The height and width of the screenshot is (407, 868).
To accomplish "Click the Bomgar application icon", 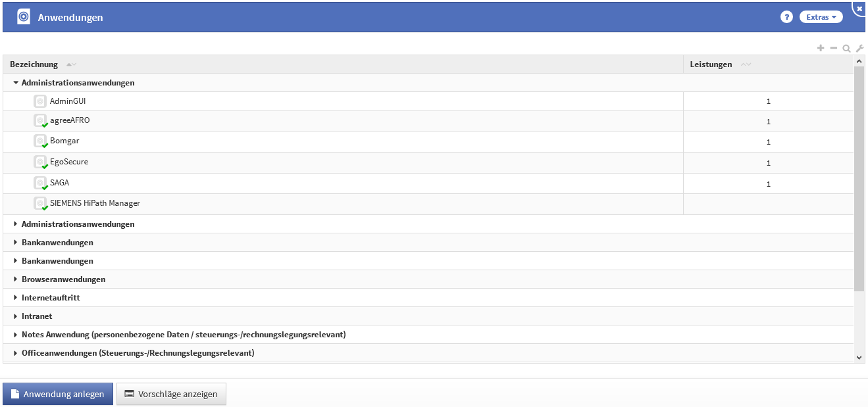I will point(40,141).
